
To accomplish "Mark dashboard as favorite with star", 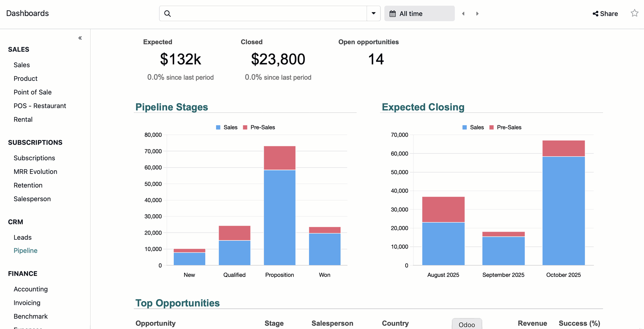I will point(634,13).
